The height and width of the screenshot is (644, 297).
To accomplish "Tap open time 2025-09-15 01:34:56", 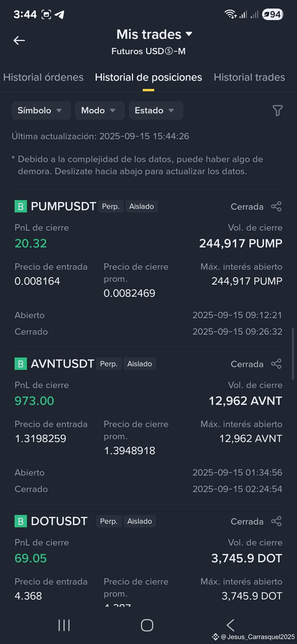I will click(237, 473).
